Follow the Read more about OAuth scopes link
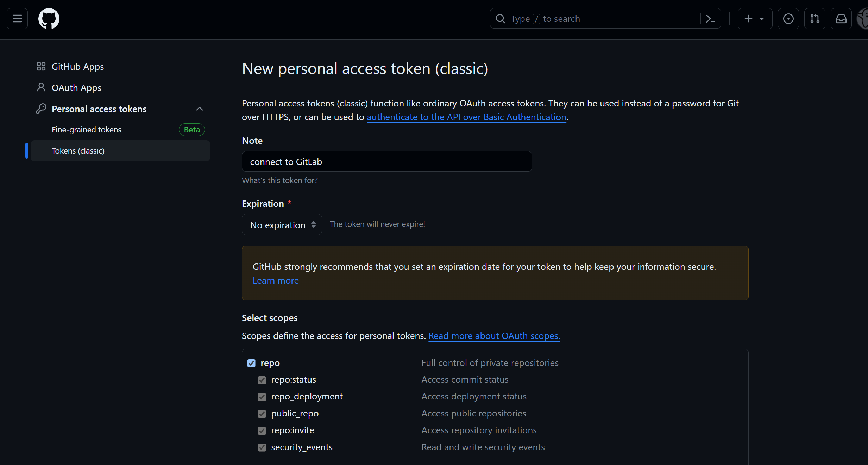The image size is (868, 465). point(494,336)
